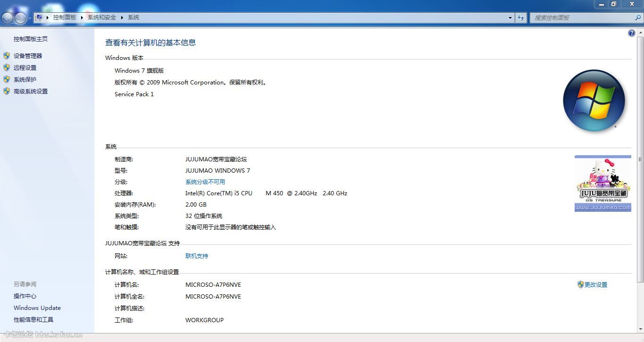Viewport: 644px width, 342px height.
Task: Open 性能信息和工具 link
Action: pos(33,320)
